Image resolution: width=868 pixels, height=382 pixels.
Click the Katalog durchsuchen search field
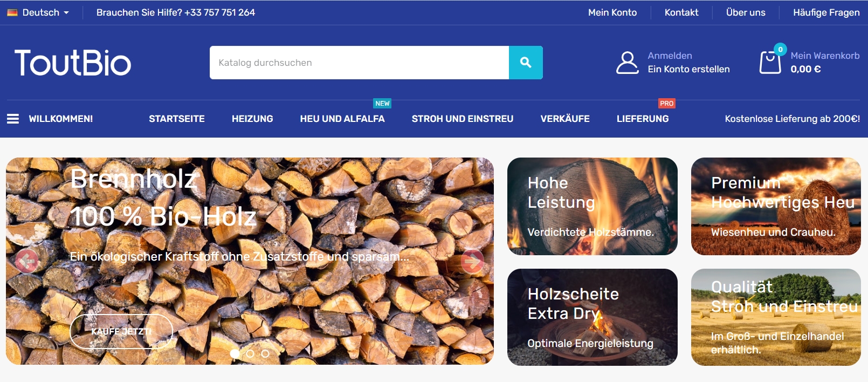click(359, 63)
